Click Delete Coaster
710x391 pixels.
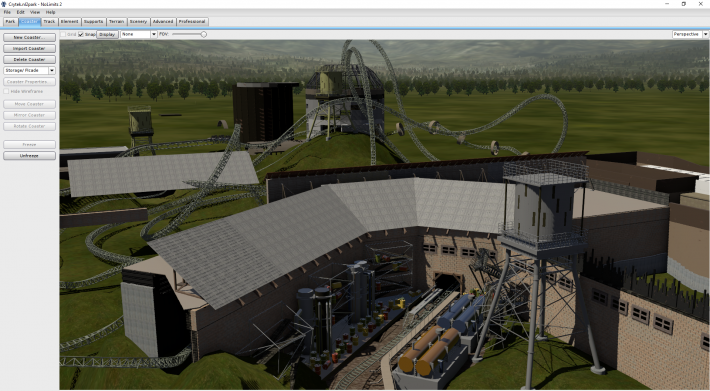29,59
